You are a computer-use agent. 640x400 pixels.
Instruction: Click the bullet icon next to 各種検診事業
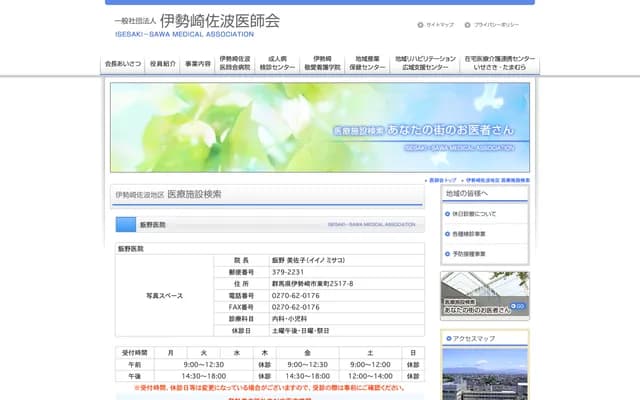(x=448, y=234)
